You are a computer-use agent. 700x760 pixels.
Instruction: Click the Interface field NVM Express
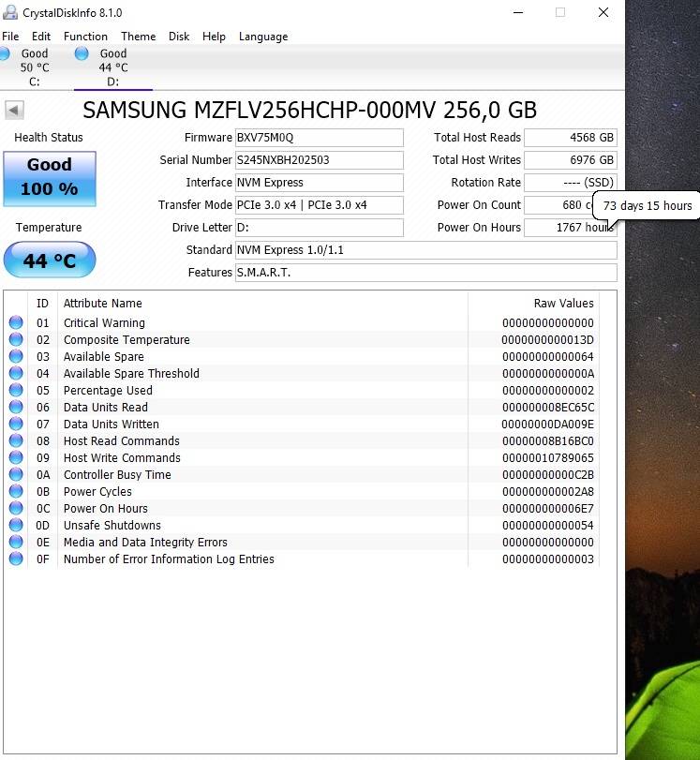319,183
